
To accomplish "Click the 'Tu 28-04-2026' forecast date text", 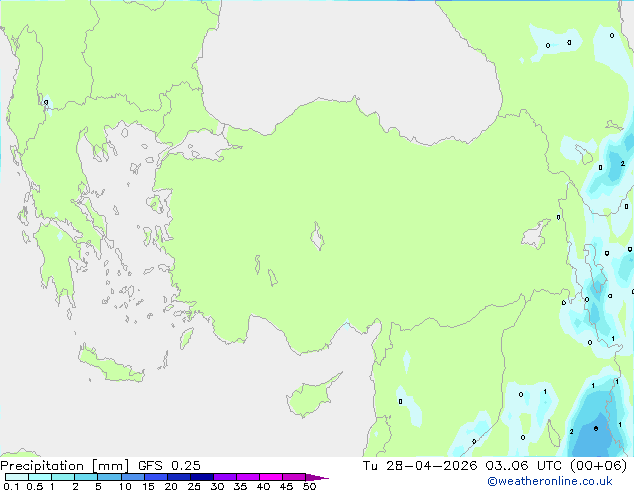I will 420,466.
